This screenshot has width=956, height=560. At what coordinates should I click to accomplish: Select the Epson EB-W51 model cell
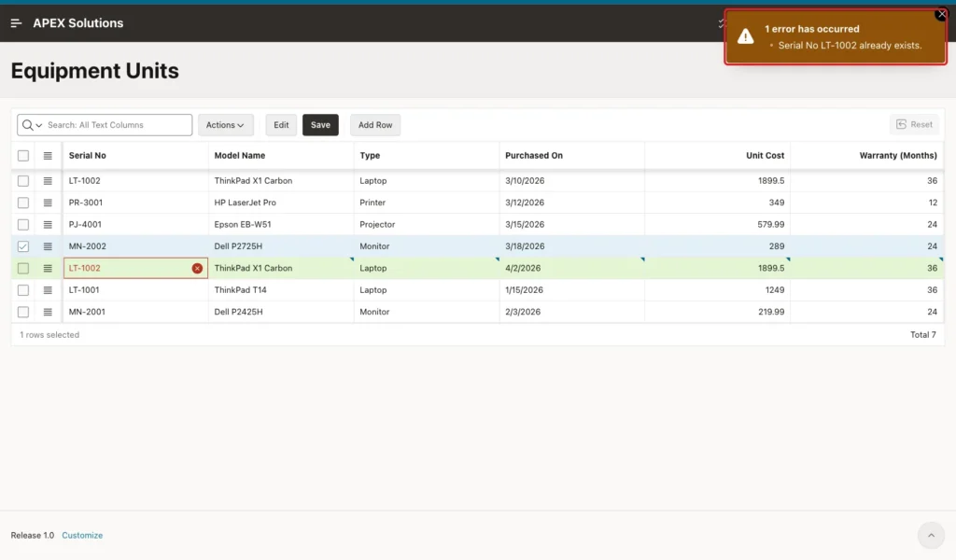pos(281,224)
